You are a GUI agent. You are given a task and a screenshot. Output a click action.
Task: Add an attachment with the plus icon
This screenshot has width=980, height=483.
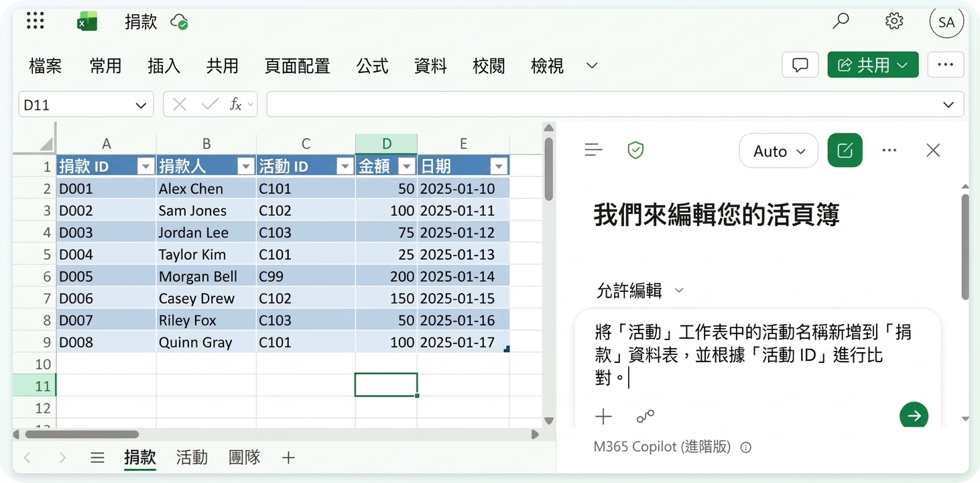click(x=603, y=417)
